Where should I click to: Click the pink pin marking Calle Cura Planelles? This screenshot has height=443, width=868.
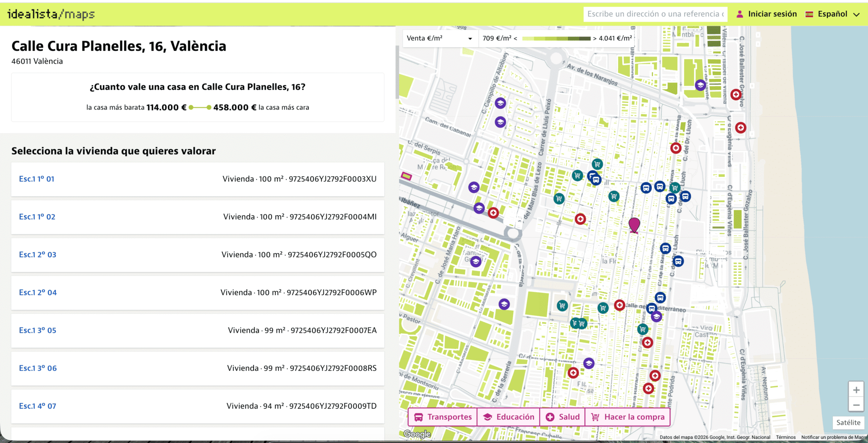click(x=634, y=225)
